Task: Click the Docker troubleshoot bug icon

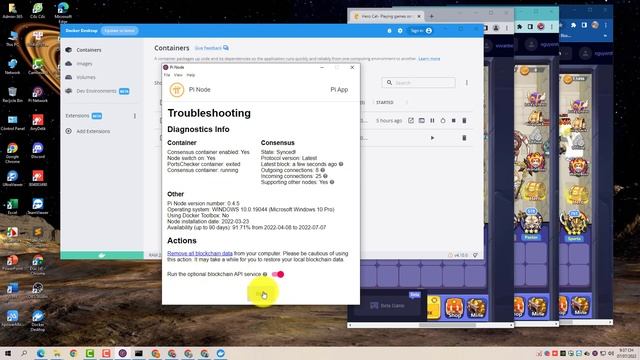Action: (x=389, y=31)
